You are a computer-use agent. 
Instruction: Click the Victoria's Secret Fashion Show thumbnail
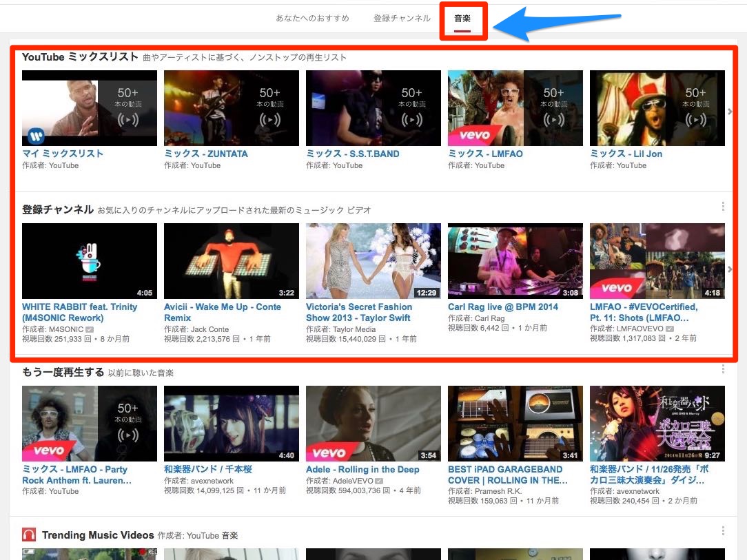coord(373,261)
